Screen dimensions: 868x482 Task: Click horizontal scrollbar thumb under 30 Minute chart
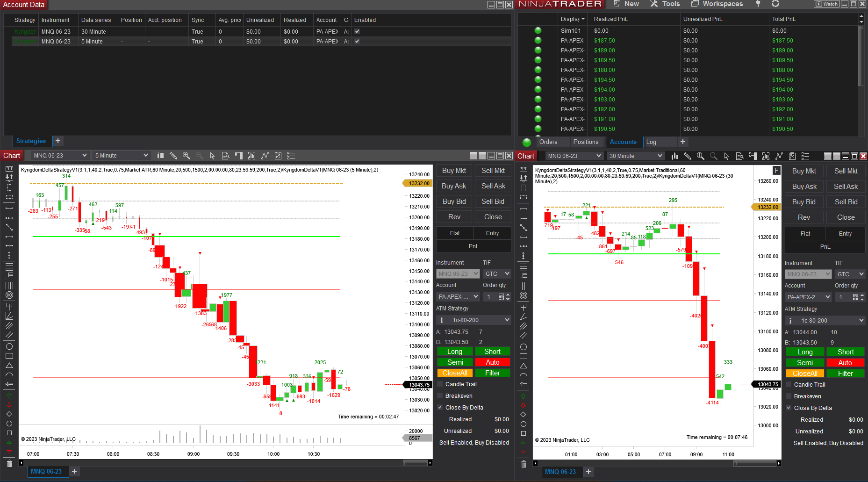(754, 464)
